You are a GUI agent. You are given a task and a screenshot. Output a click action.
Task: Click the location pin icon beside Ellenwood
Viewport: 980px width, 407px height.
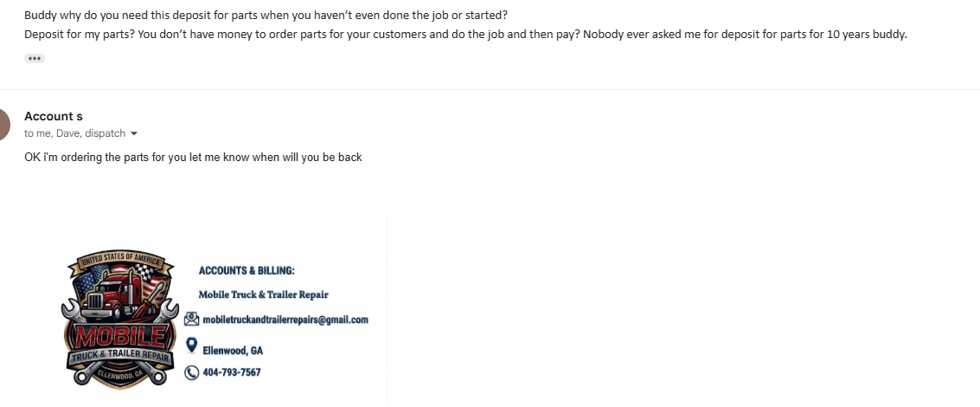[x=192, y=346]
